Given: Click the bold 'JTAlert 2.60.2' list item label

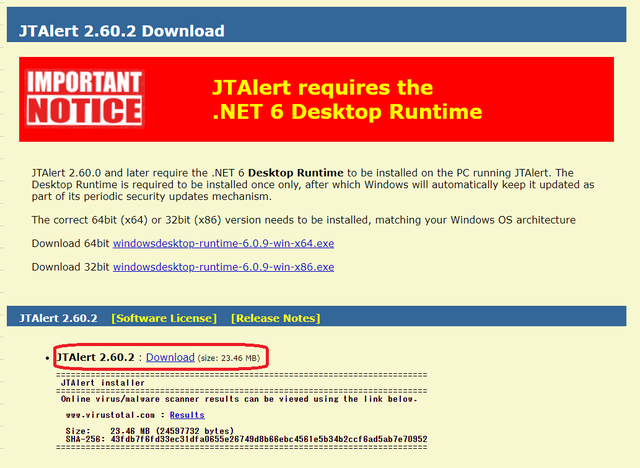Looking at the screenshot, I should [96, 357].
